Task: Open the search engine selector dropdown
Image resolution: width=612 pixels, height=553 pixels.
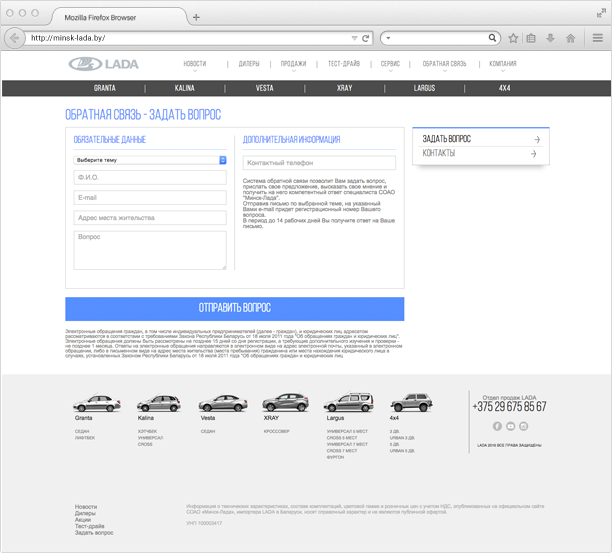Action: click(x=388, y=38)
